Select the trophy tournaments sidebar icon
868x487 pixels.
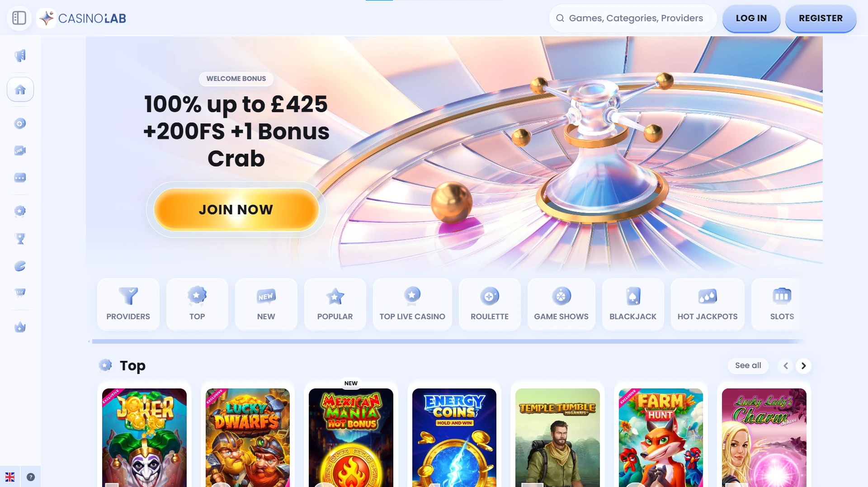20,238
